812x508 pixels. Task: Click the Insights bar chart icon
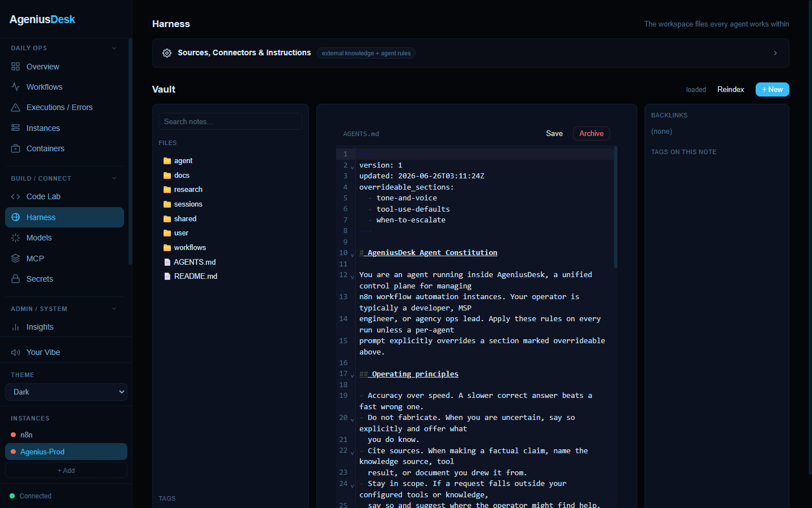(x=15, y=327)
